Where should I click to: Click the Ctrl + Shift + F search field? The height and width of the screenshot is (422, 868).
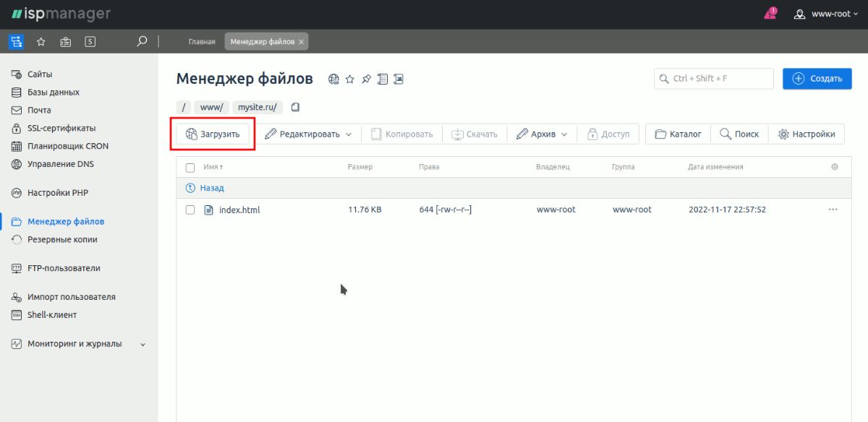point(714,79)
